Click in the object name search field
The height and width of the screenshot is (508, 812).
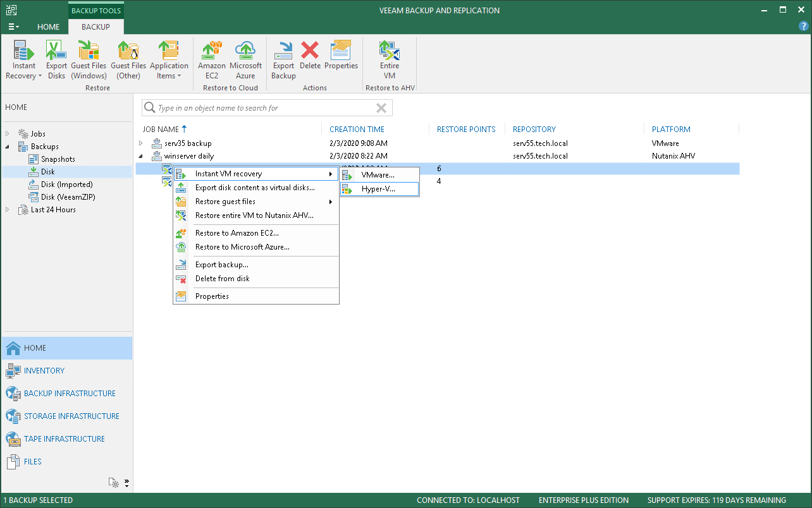(x=267, y=108)
